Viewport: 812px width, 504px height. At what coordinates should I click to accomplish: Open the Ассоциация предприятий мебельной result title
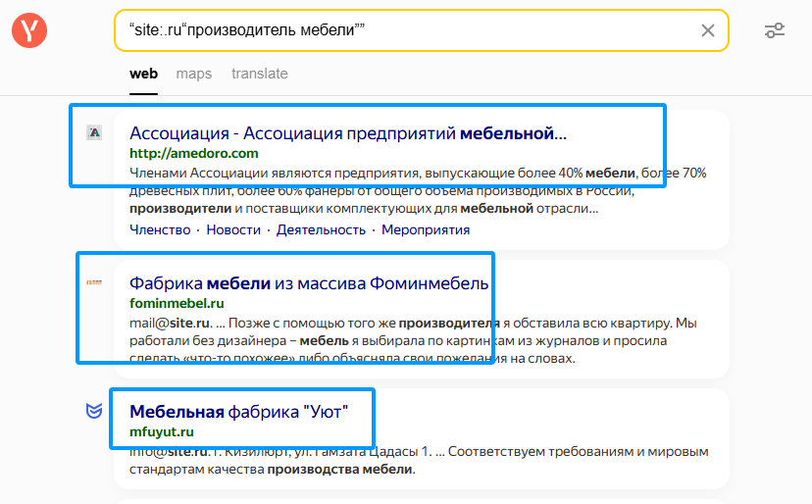[348, 133]
